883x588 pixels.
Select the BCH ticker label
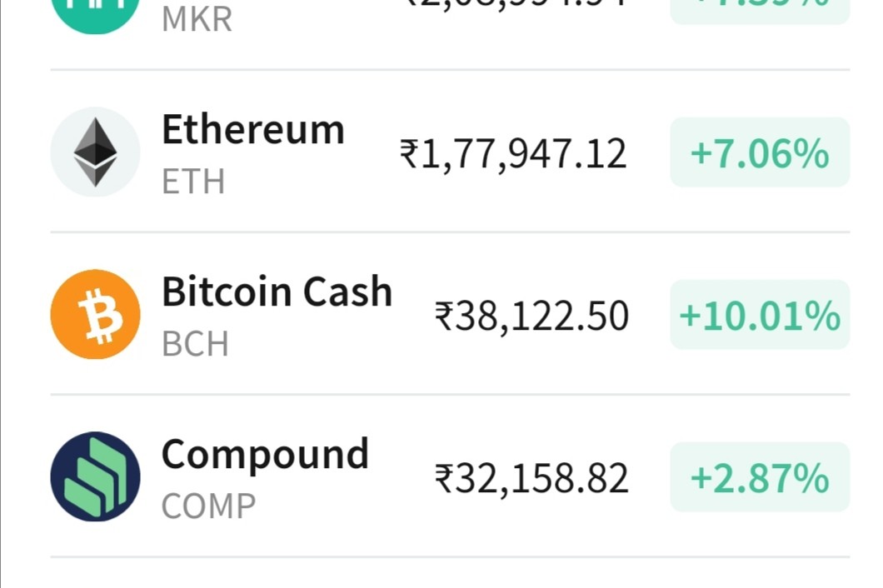click(x=195, y=344)
